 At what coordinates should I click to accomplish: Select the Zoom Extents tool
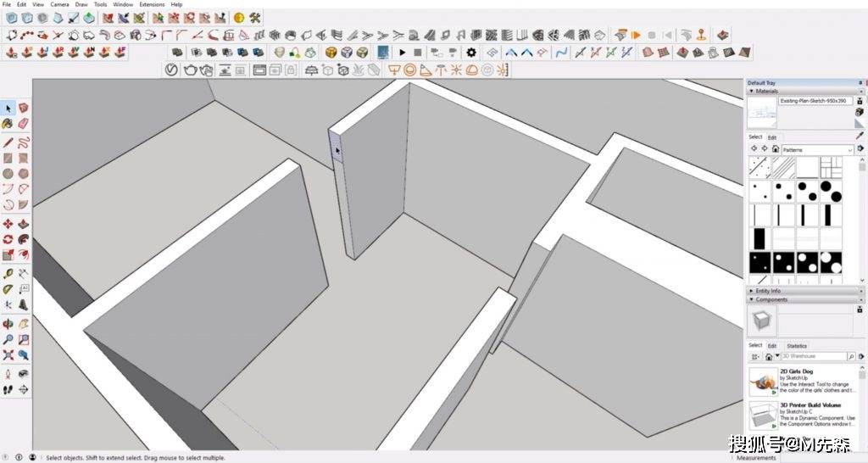[x=8, y=354]
